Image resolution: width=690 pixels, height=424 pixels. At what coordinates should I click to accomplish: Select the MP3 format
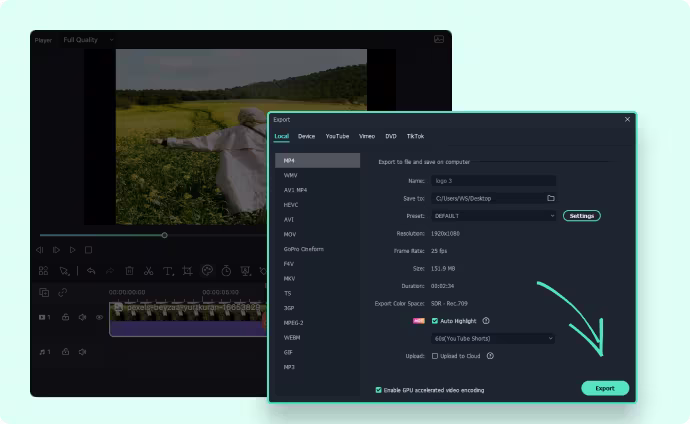(317, 367)
